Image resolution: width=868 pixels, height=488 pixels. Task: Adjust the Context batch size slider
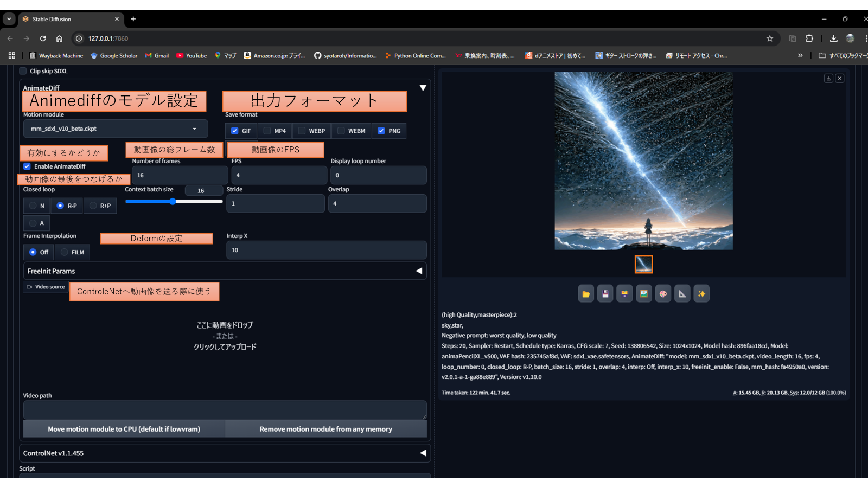pyautogui.click(x=174, y=201)
